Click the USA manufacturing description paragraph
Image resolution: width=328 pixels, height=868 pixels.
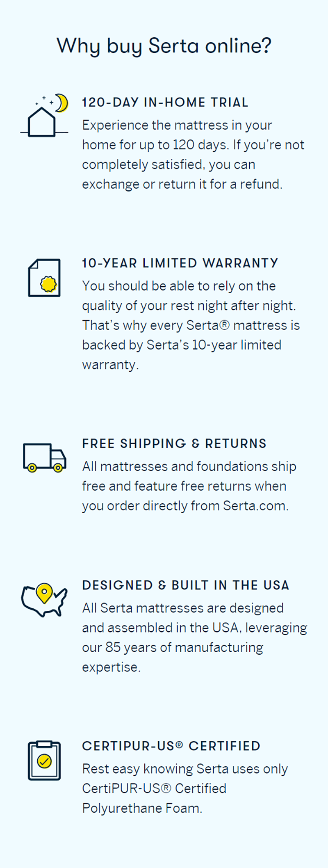194,637
